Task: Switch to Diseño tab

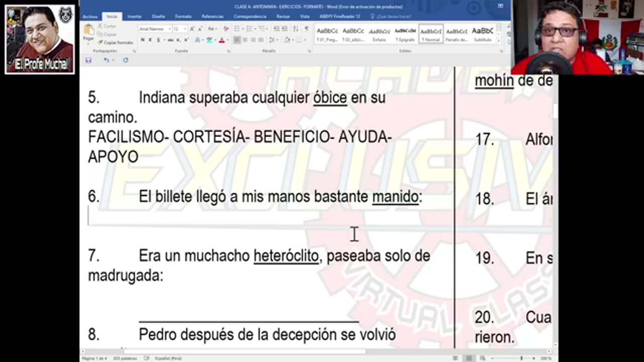Action: [x=158, y=16]
